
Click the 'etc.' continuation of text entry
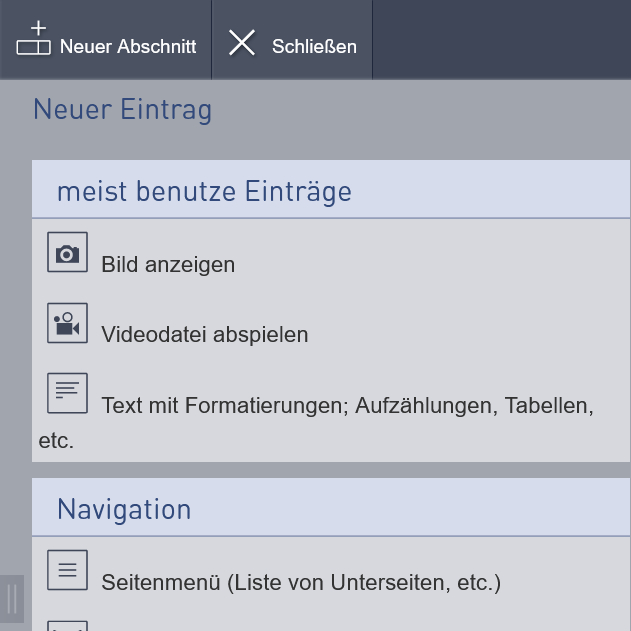[x=56, y=441]
